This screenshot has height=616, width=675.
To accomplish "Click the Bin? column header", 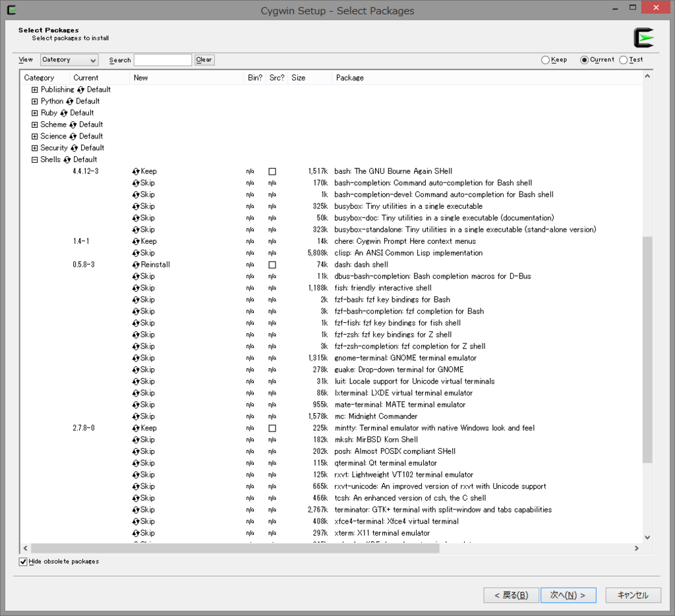I will tap(255, 78).
